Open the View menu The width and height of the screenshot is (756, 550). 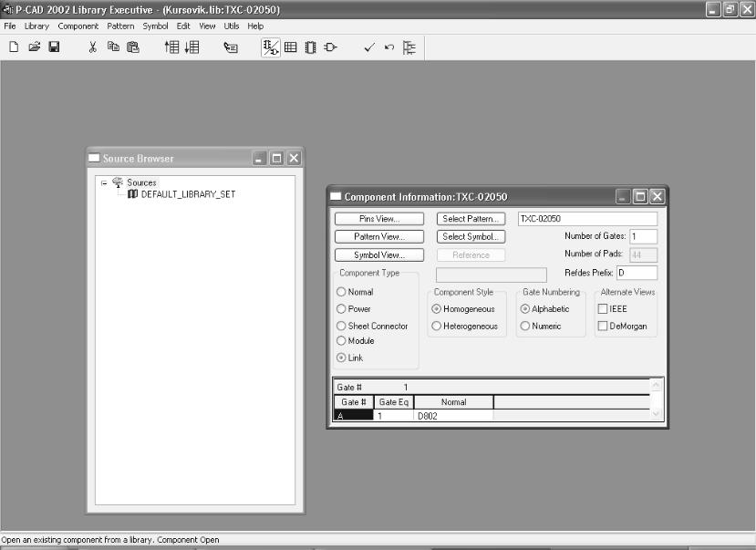click(x=207, y=26)
